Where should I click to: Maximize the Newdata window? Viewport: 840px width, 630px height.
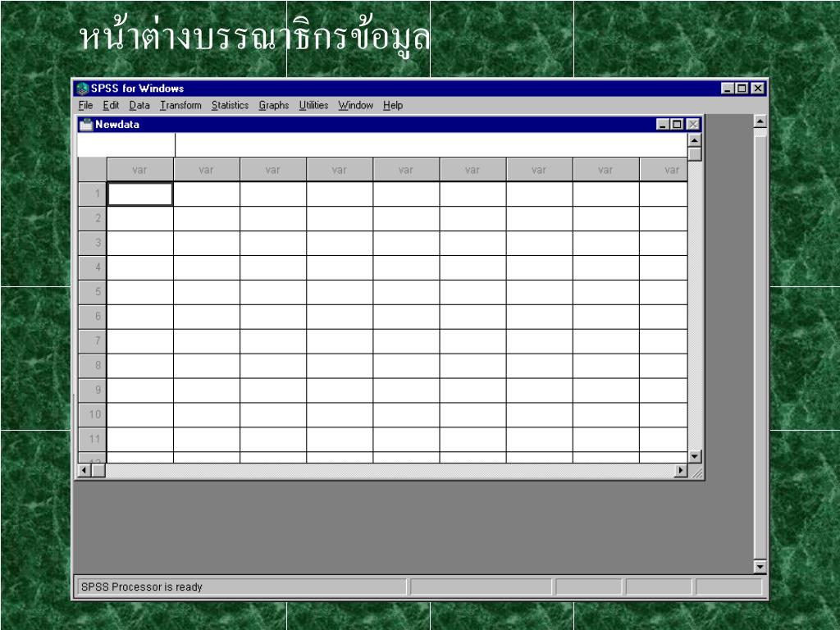pyautogui.click(x=677, y=125)
